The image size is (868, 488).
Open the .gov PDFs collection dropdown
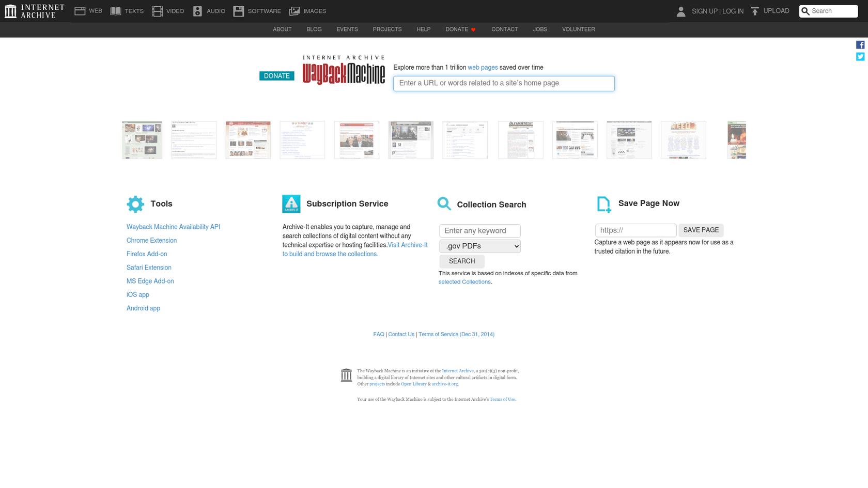coord(479,246)
